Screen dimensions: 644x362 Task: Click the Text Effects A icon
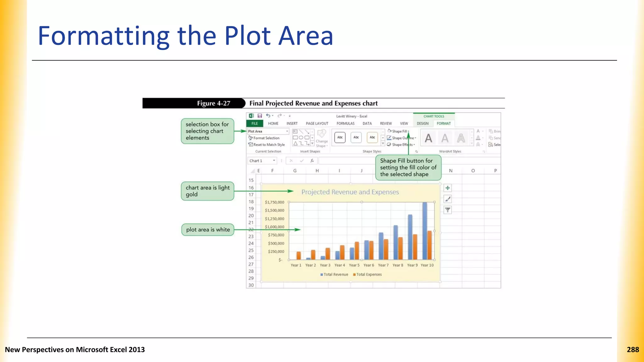click(478, 145)
